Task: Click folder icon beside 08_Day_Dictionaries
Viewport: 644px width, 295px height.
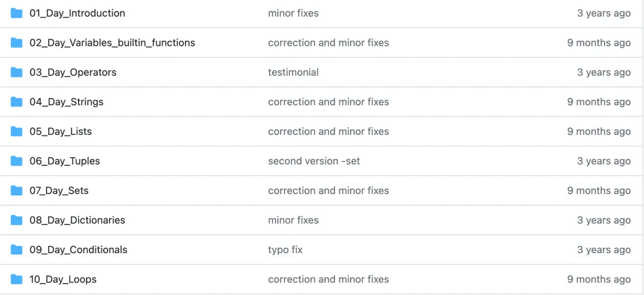Action: coord(17,220)
